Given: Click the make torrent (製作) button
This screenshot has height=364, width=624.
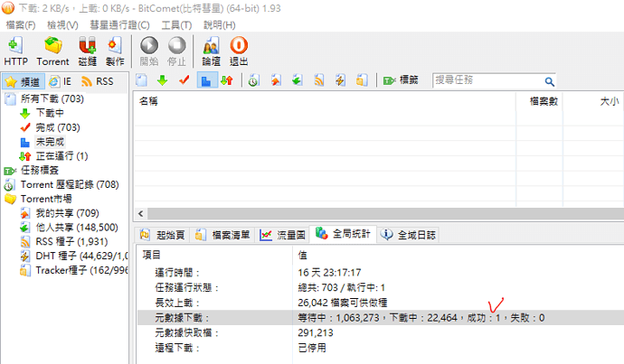Looking at the screenshot, I should pyautogui.click(x=115, y=51).
